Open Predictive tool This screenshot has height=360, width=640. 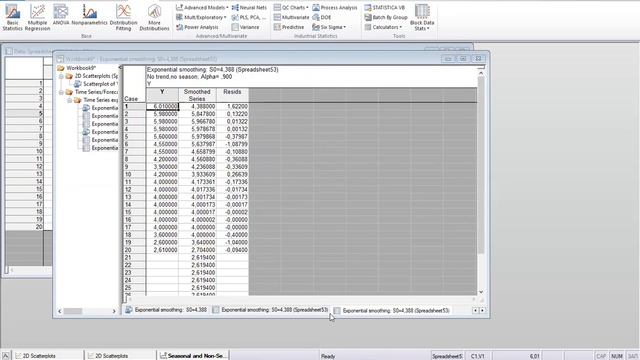tap(289, 27)
